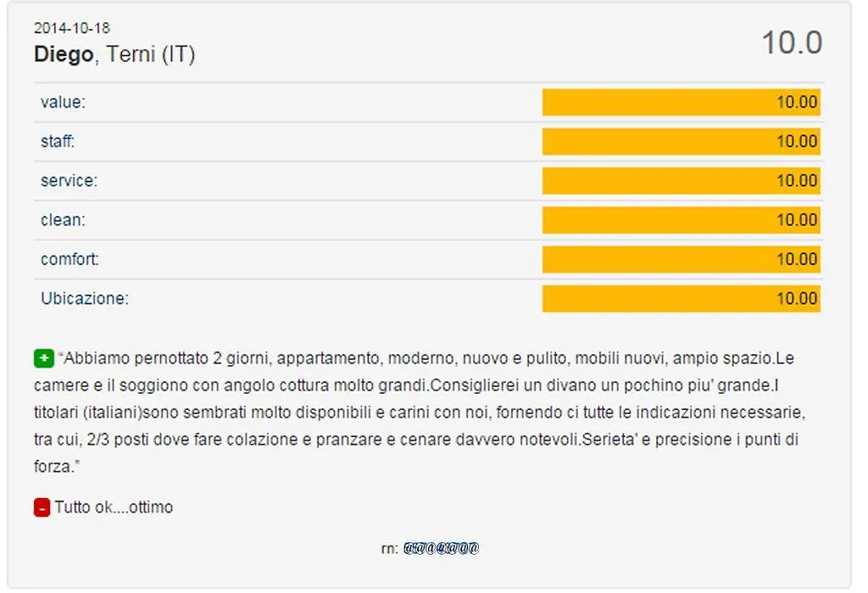Click the positive review paragraph text
This screenshot has height=593, width=868.
coord(420,412)
